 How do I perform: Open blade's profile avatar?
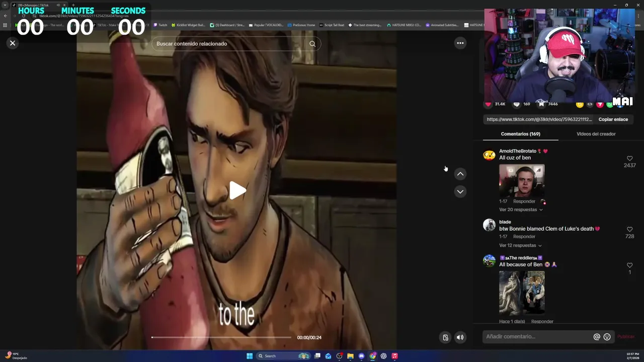[489, 225]
